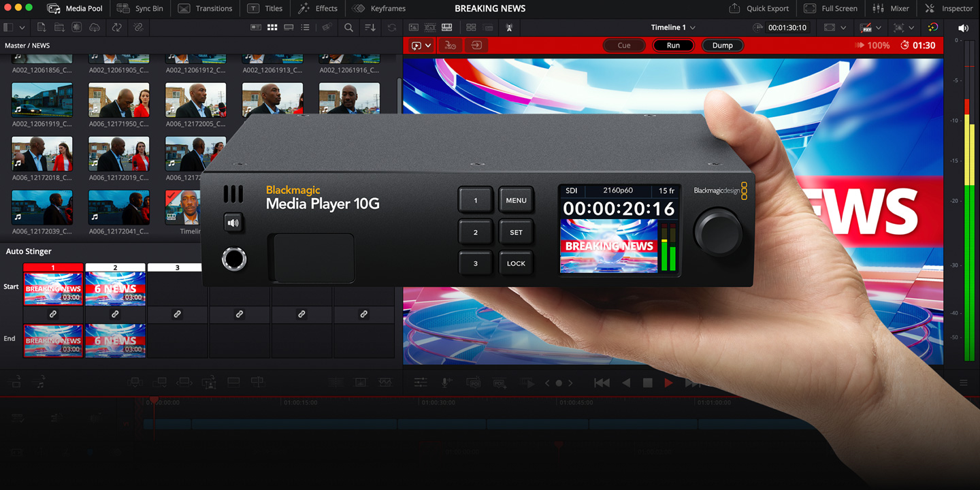Stop playback

648,383
